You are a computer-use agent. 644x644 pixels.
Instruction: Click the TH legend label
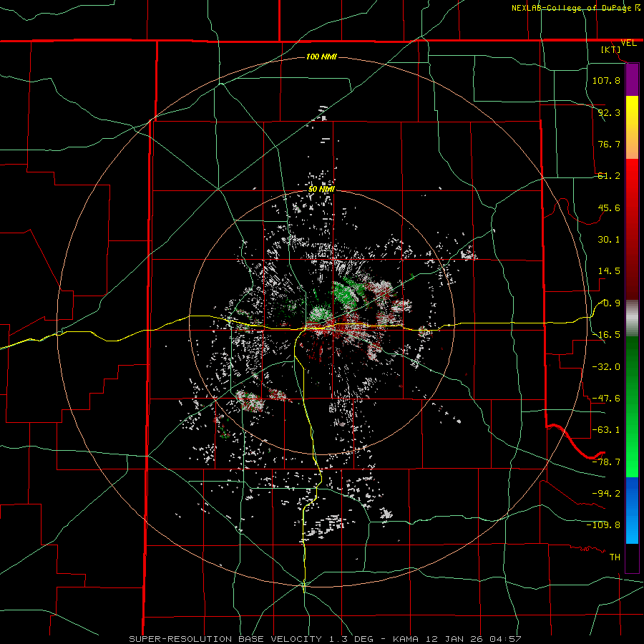click(615, 557)
